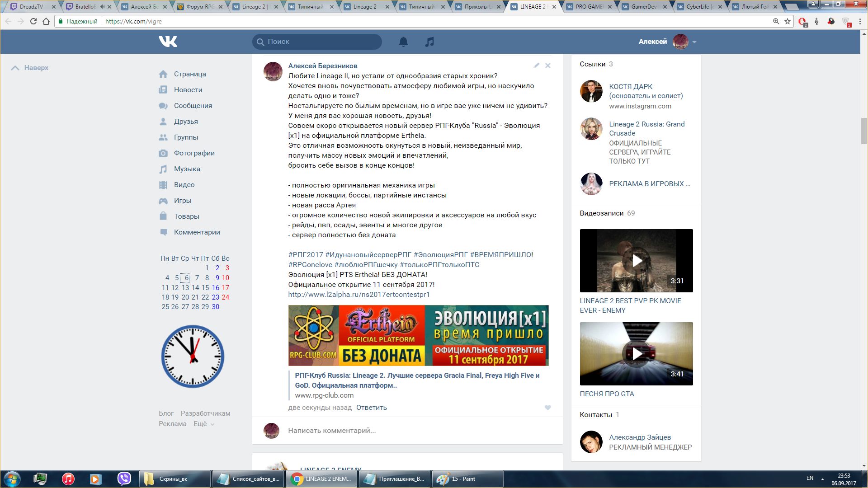
Task: Click the Игры gamepad icon
Action: pyautogui.click(x=163, y=201)
